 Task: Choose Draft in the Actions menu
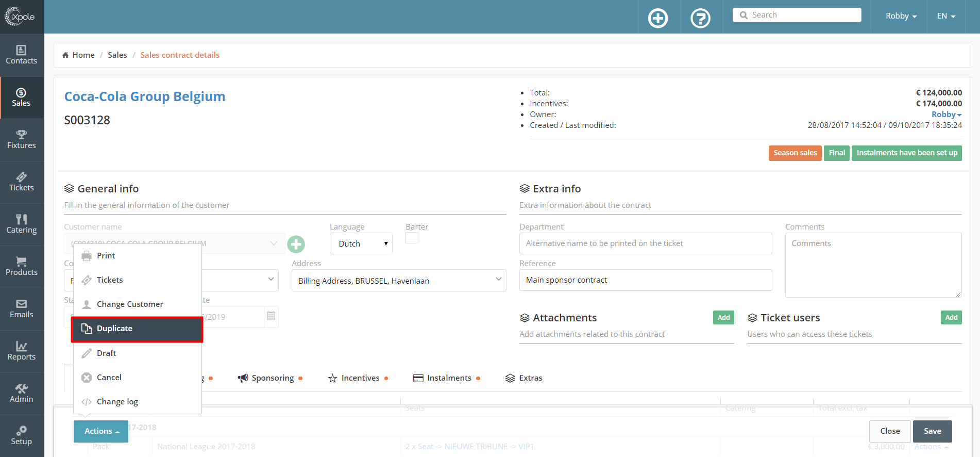(x=137, y=353)
